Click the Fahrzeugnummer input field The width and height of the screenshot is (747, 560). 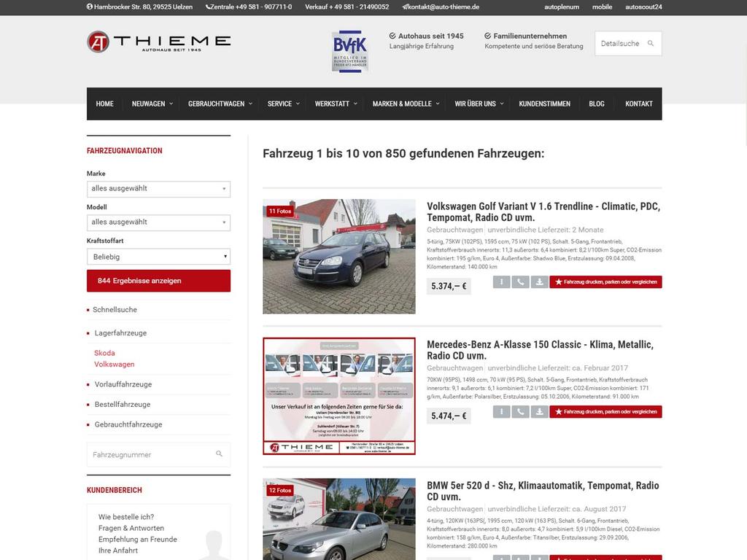(x=158, y=455)
